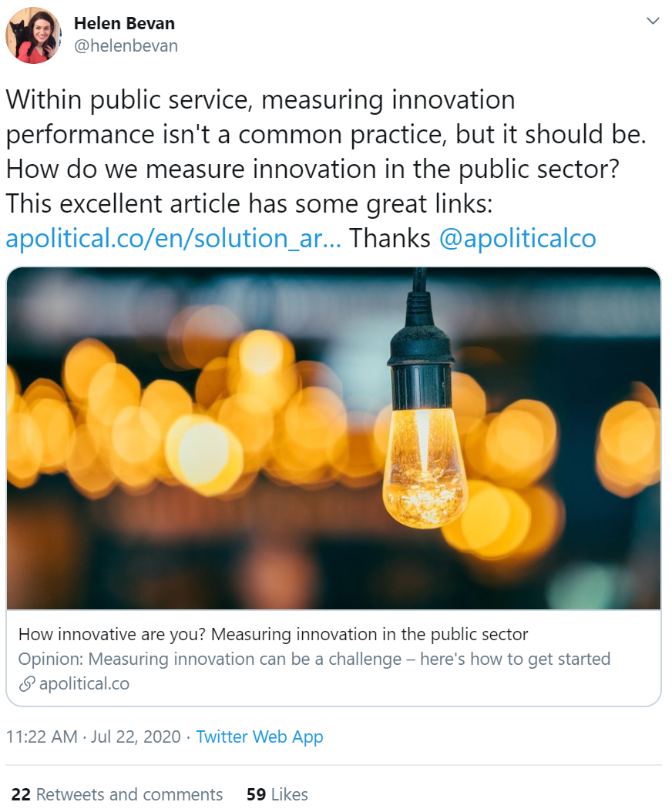The width and height of the screenshot is (672, 812).
Task: Click the light bulb preview image
Action: pyautogui.click(x=334, y=438)
